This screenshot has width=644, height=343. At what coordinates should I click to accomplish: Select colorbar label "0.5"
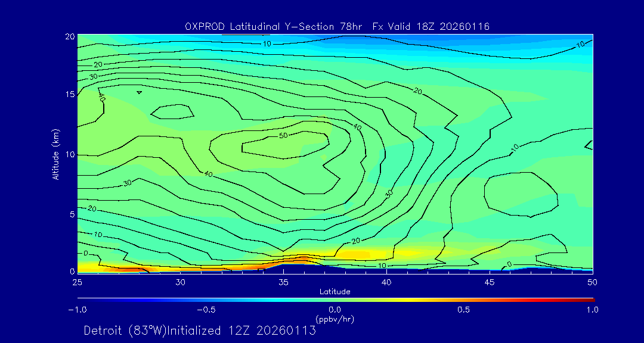click(464, 310)
